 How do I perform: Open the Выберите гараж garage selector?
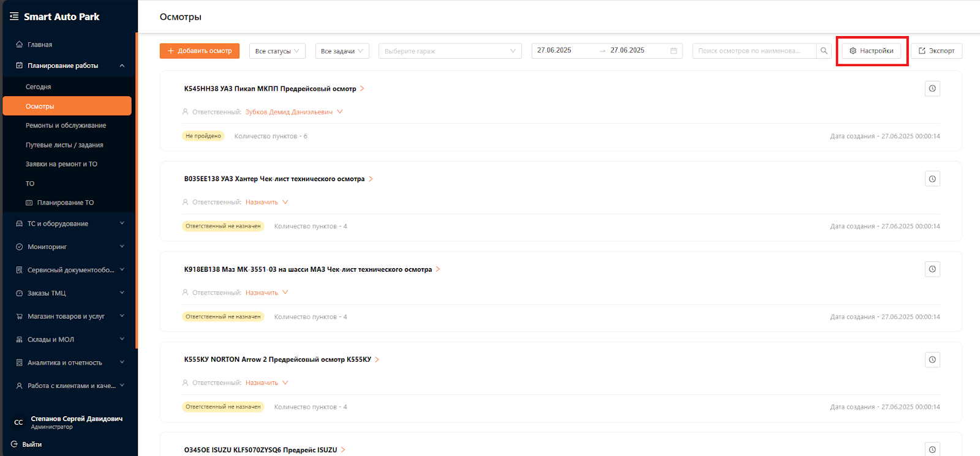[x=450, y=51]
